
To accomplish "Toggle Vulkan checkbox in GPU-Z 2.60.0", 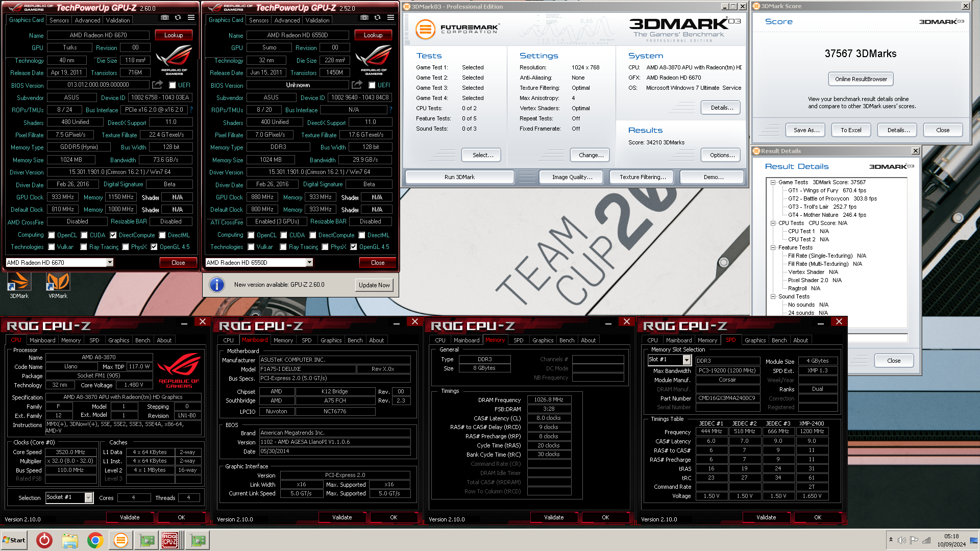I will (52, 247).
